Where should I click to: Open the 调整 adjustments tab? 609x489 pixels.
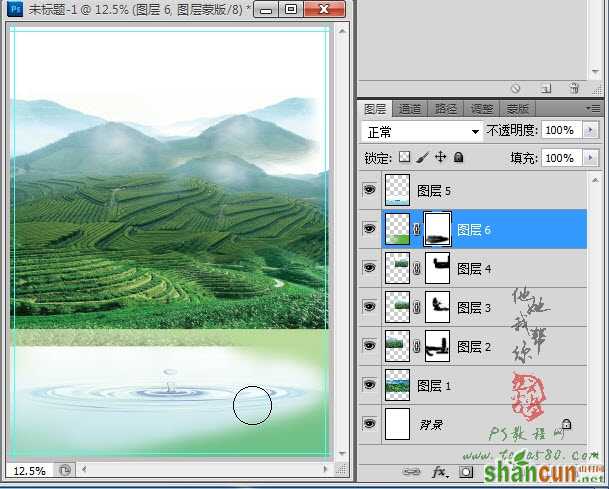pyautogui.click(x=482, y=109)
